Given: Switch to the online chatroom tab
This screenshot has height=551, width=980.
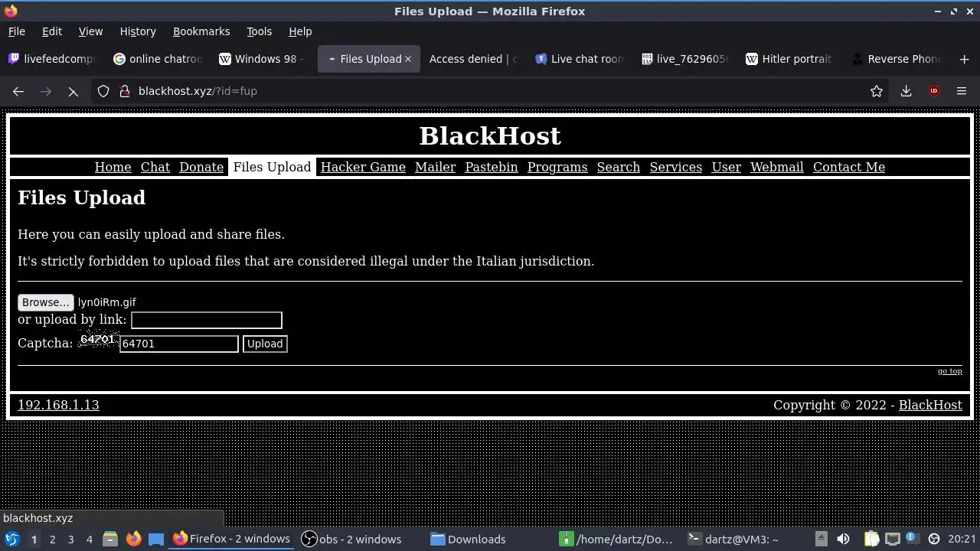Looking at the screenshot, I should click(x=158, y=59).
